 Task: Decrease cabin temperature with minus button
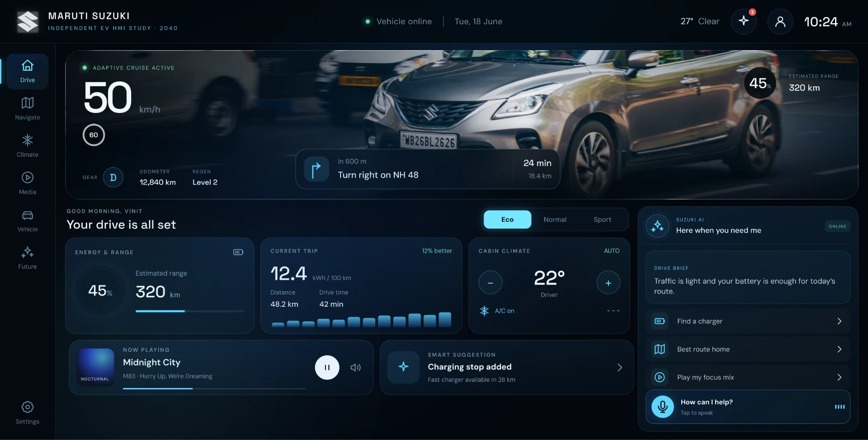click(x=491, y=283)
